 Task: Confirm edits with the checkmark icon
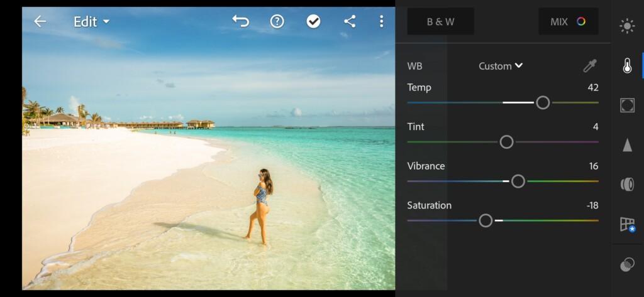(x=313, y=21)
